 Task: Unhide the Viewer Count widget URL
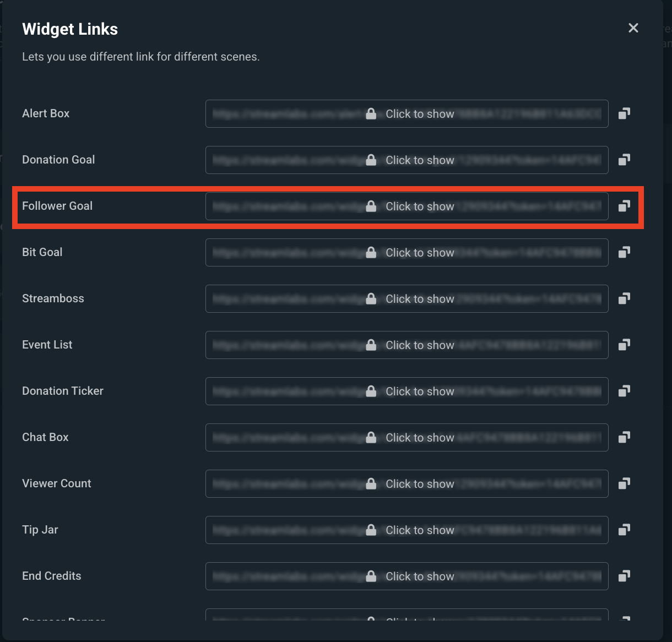pyautogui.click(x=419, y=483)
